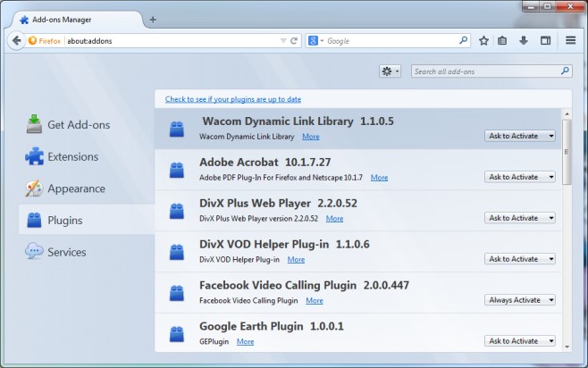Click the Wacom Dynamic Link Library plugin icon

coord(177,129)
